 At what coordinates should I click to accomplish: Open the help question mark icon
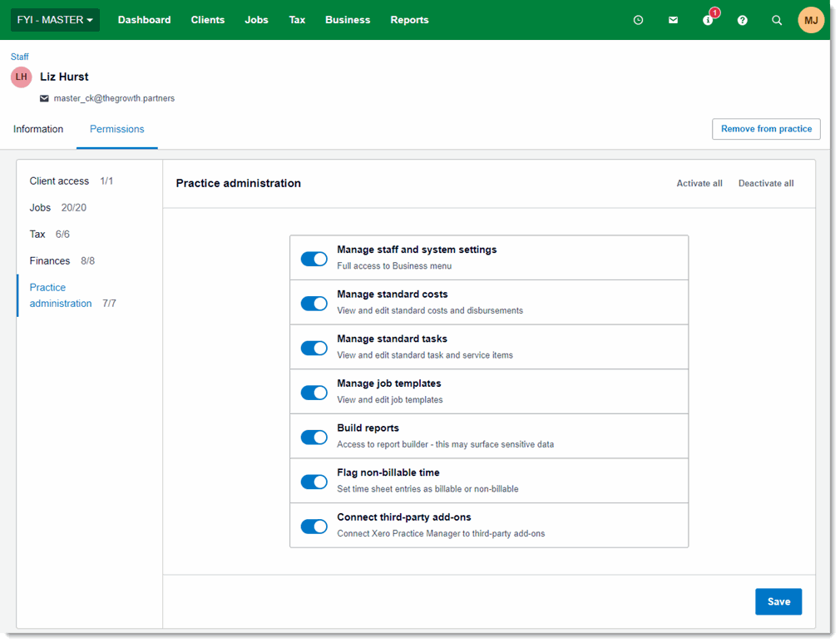(742, 20)
